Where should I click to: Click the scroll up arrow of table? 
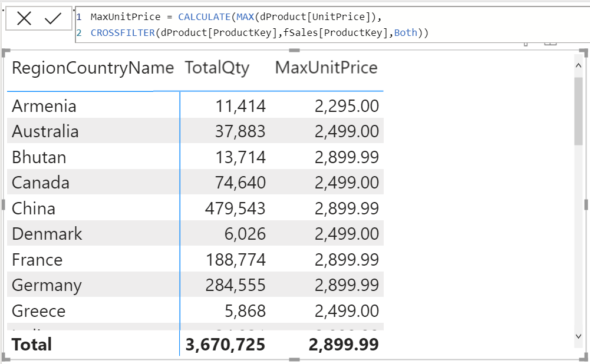(x=578, y=65)
